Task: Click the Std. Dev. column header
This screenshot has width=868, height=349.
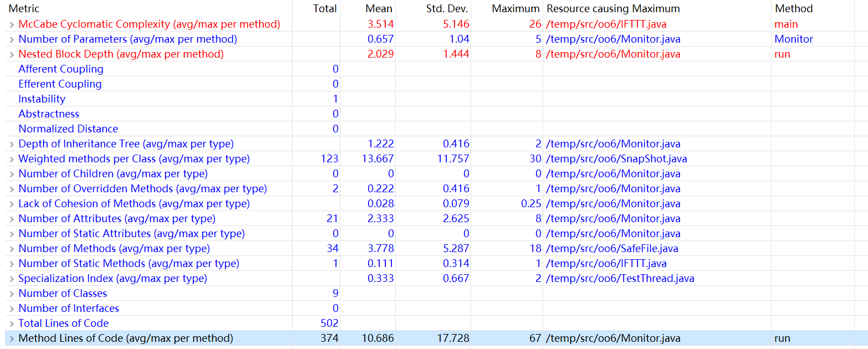Action: pos(447,9)
